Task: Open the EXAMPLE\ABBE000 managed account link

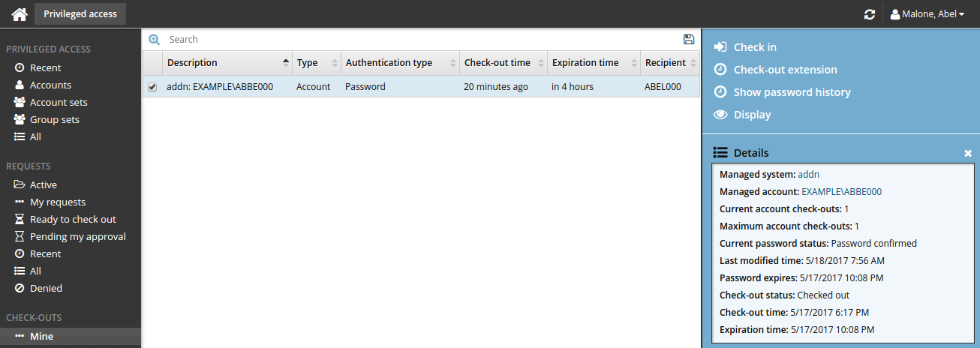Action: (x=841, y=191)
